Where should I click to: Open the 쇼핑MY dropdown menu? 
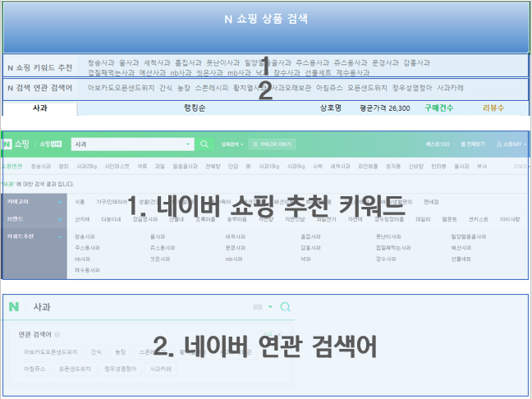[x=511, y=144]
